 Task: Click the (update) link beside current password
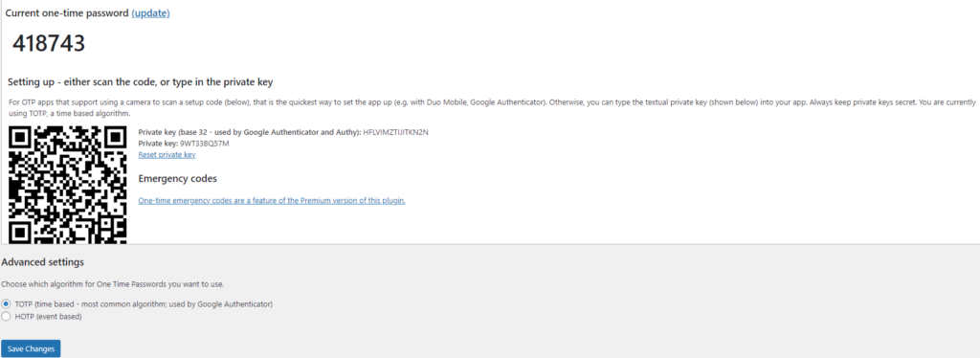tap(150, 12)
